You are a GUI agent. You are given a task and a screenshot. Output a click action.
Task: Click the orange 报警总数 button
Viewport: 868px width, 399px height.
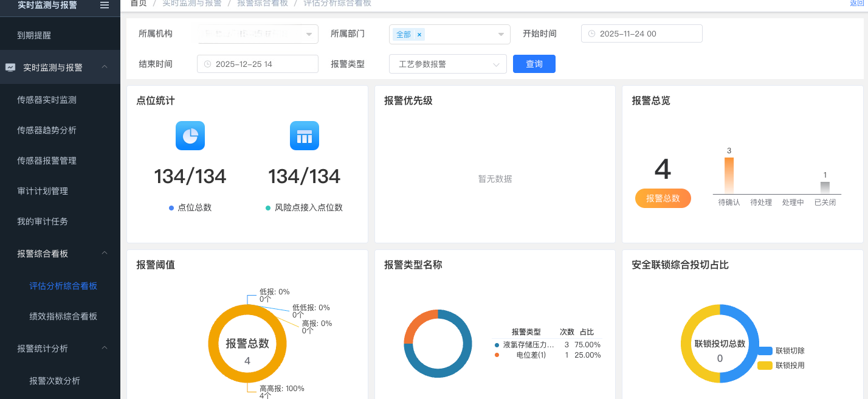point(663,198)
